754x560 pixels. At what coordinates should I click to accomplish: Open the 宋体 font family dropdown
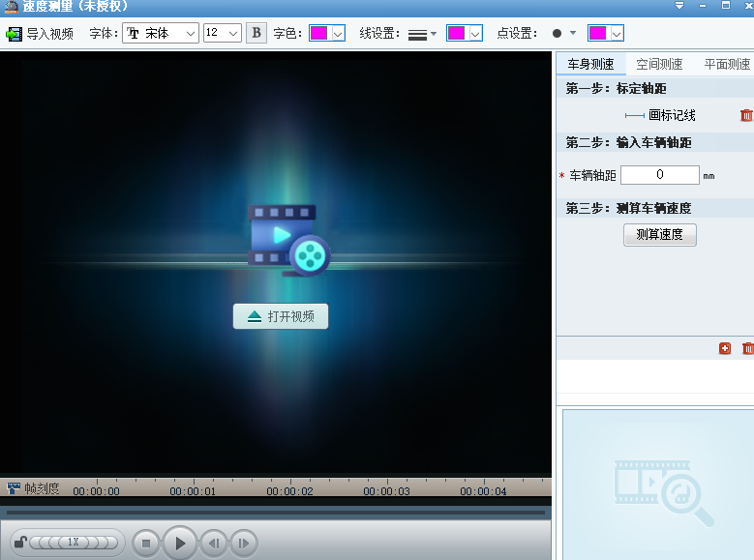[x=161, y=33]
